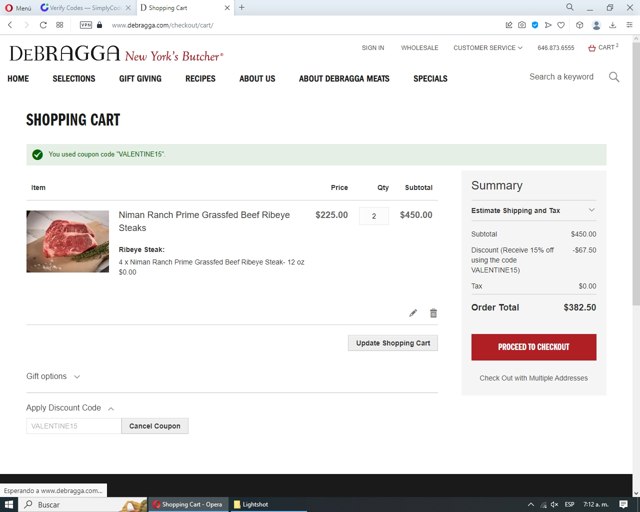This screenshot has width=640, height=512.
Task: Click the DeBragga logo
Action: [116, 53]
